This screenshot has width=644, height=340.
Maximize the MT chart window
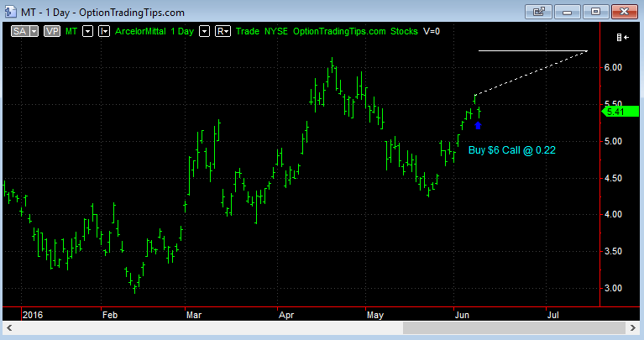595,12
